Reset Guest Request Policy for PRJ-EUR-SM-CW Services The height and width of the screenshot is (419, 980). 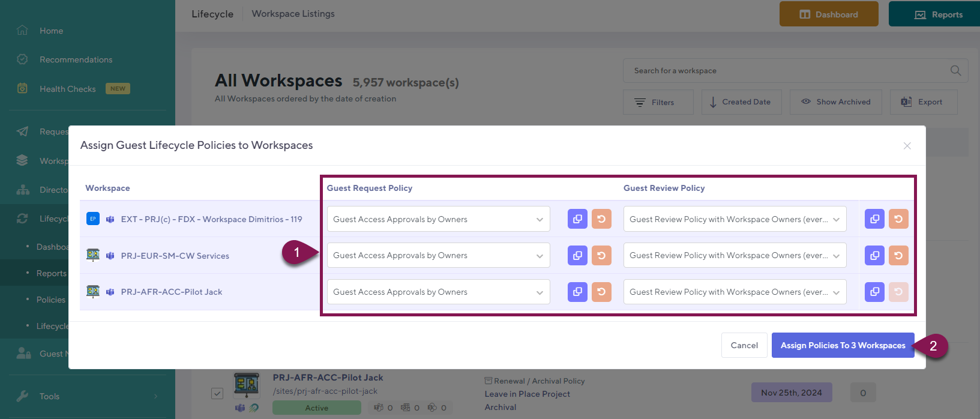601,256
